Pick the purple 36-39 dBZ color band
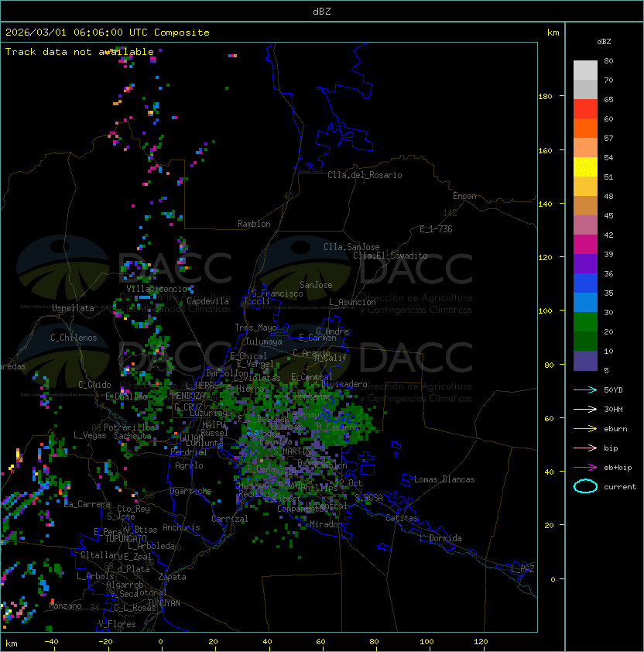 [585, 263]
